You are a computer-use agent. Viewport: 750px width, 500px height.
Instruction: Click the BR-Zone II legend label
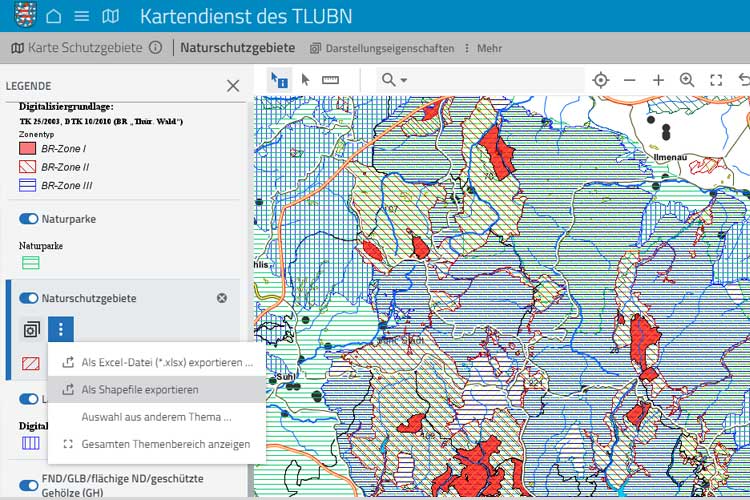65,167
